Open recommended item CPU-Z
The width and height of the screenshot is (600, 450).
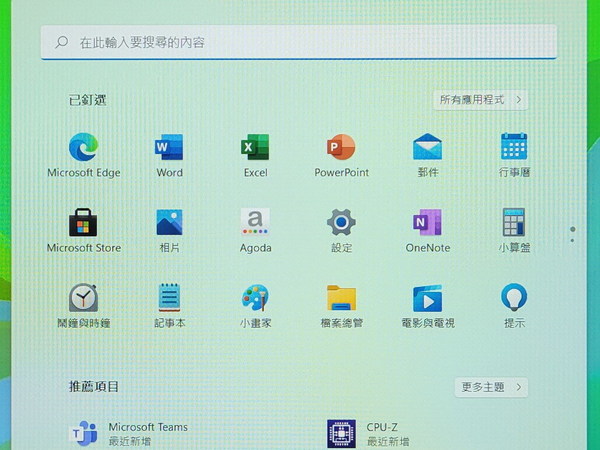tap(369, 434)
